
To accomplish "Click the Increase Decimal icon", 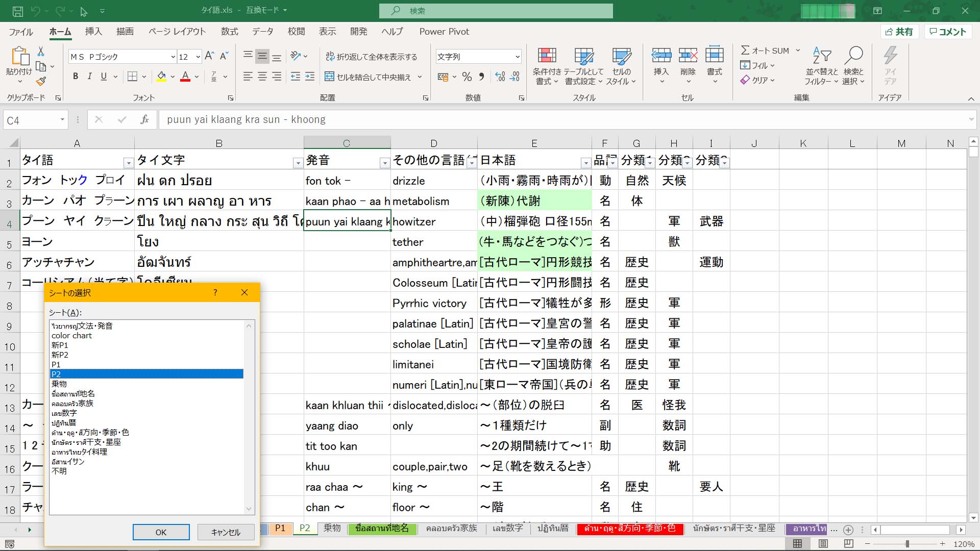I will click(x=500, y=77).
